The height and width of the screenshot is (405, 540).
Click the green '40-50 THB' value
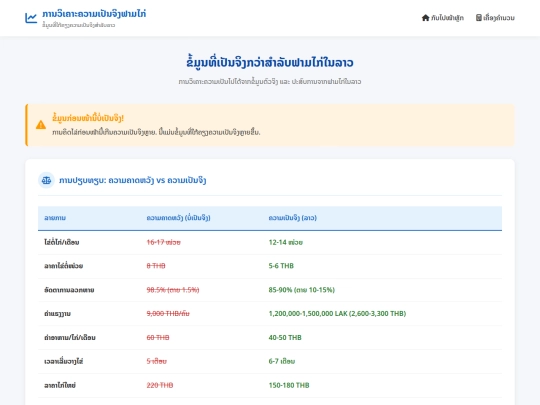(285, 338)
